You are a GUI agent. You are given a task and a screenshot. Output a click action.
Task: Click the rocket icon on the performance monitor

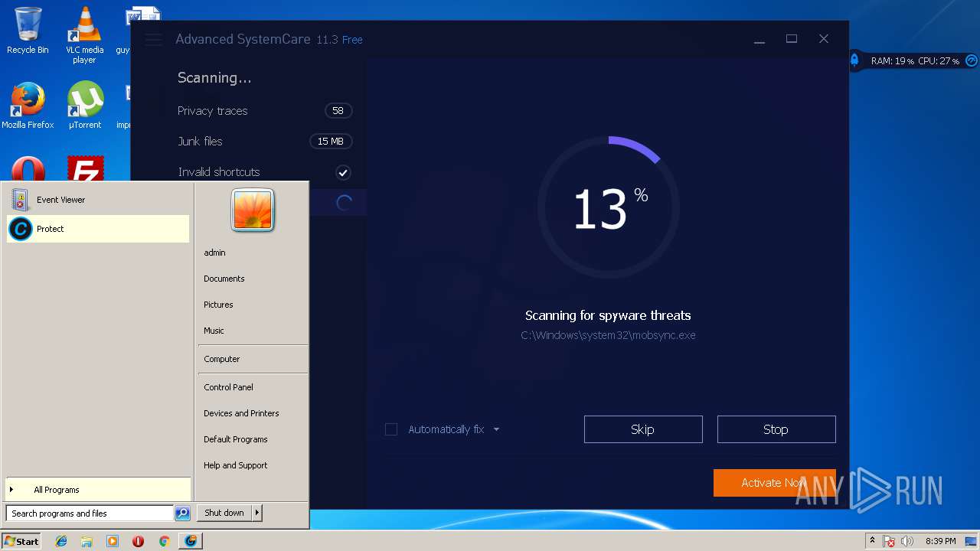[x=854, y=60]
